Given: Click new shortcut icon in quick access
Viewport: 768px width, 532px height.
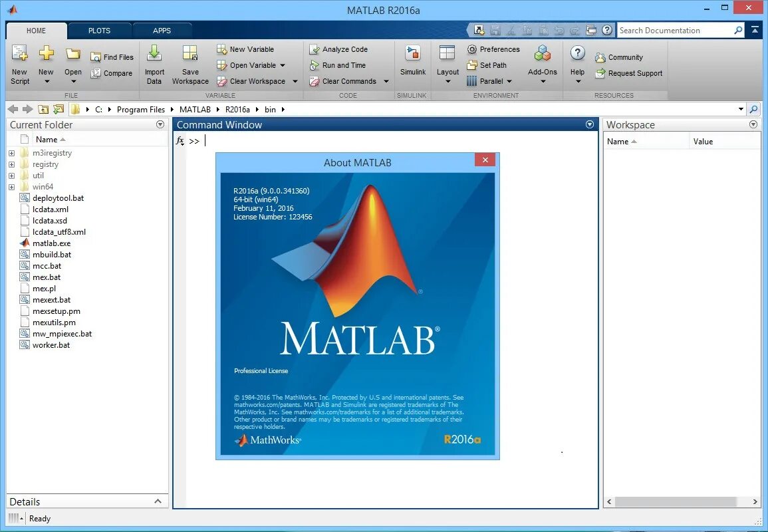Looking at the screenshot, I should pyautogui.click(x=479, y=31).
